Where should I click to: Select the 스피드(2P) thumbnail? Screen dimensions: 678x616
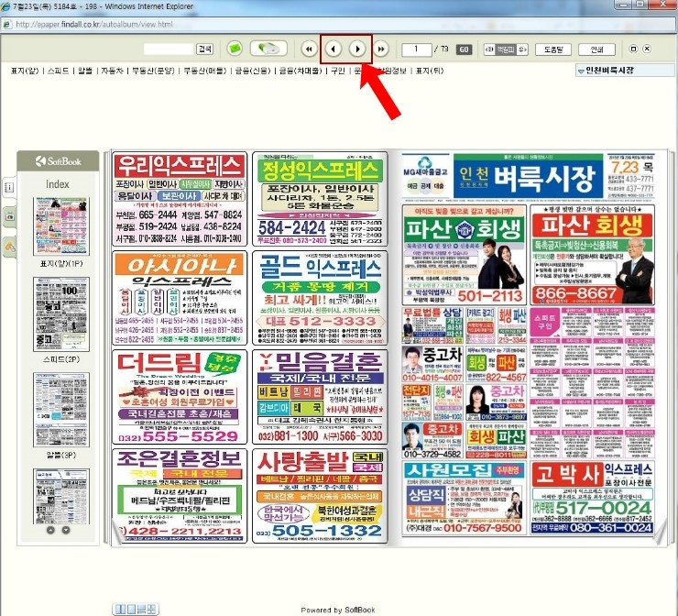(61, 314)
